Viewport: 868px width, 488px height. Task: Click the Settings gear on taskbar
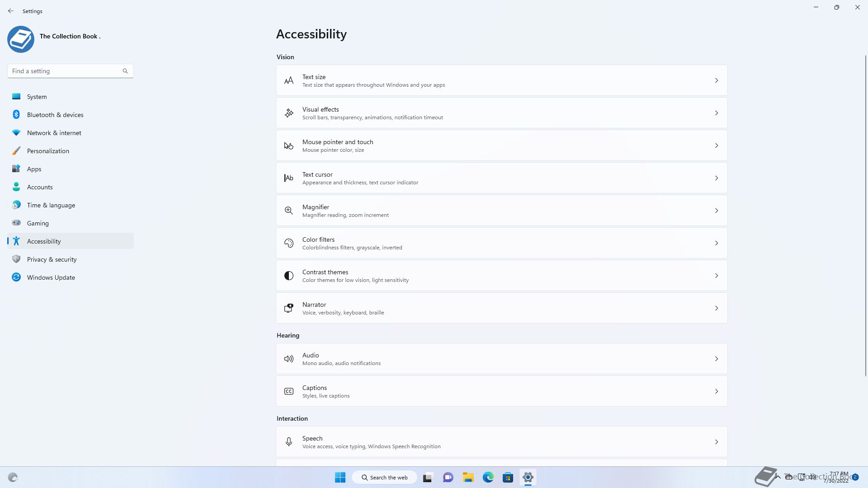point(528,477)
